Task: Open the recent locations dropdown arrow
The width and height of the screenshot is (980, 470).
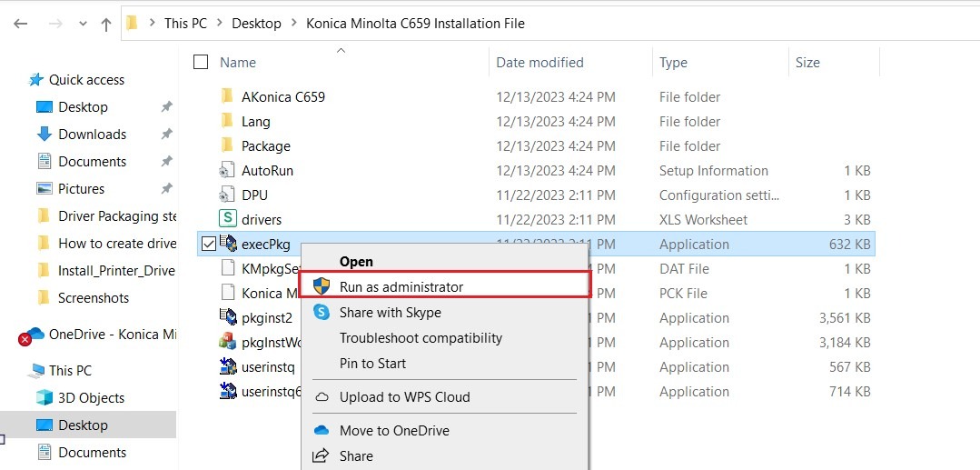Action: pos(83,25)
